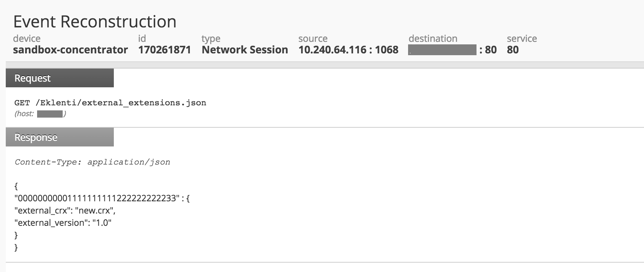644x272 pixels.
Task: Click the event id 170261871
Action: 164,50
